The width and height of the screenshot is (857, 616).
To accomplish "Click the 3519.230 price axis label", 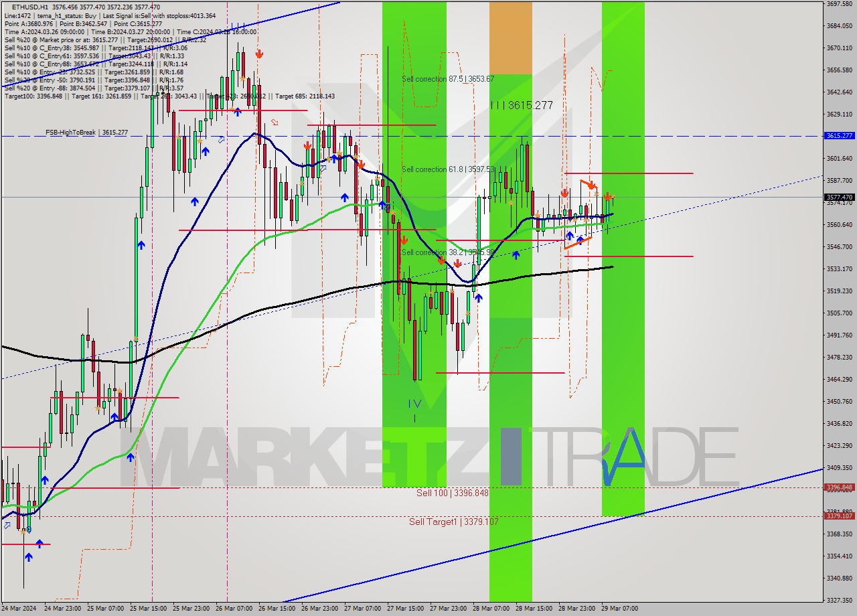I will click(x=839, y=291).
